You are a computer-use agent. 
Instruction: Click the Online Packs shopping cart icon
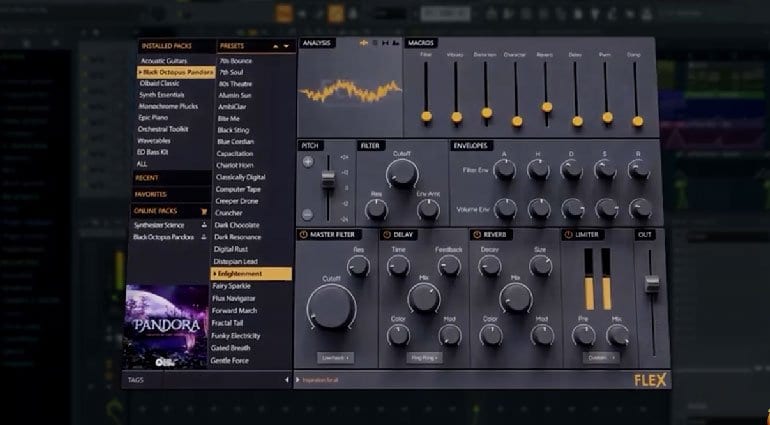pos(204,211)
